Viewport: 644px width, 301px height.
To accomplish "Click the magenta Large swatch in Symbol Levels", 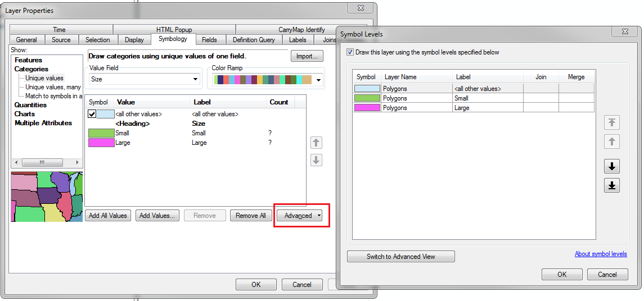I will [367, 108].
